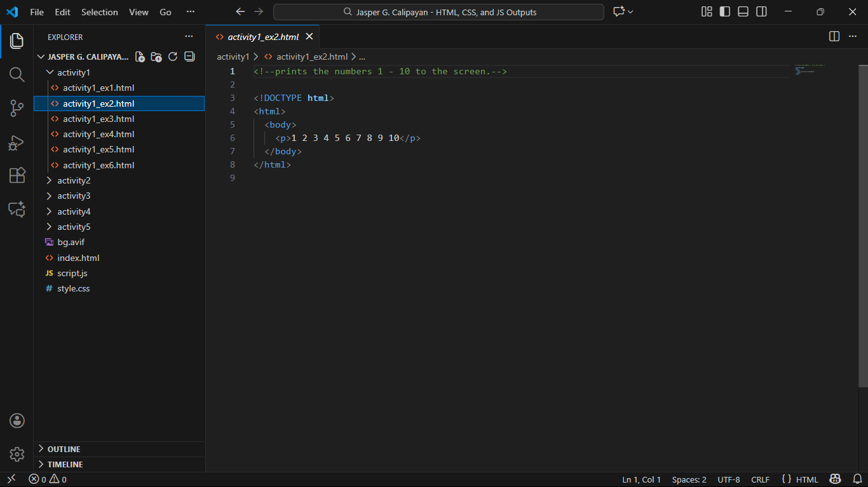The height and width of the screenshot is (487, 868).
Task: Toggle the secondary side bar visibility
Action: pyautogui.click(x=761, y=12)
